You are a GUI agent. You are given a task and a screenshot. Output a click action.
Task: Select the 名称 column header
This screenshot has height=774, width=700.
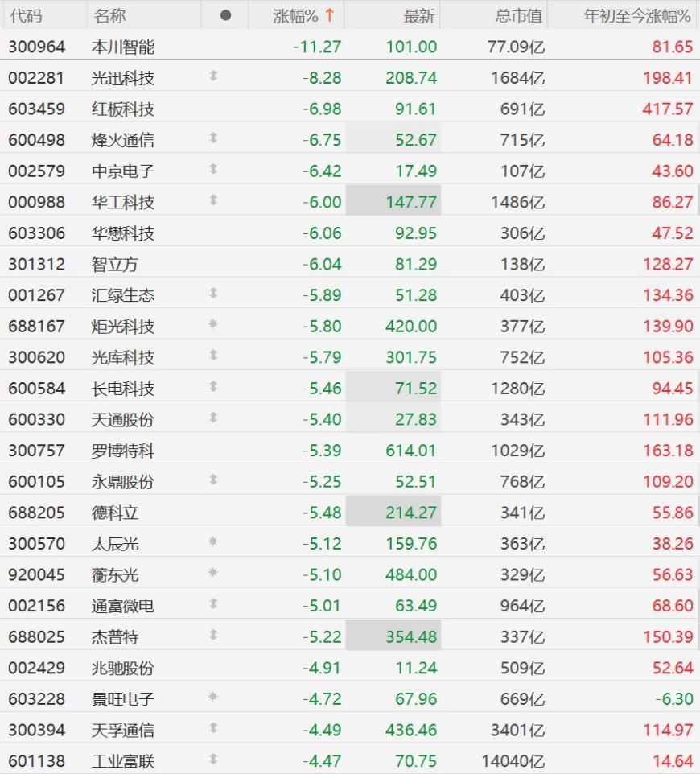point(109,16)
